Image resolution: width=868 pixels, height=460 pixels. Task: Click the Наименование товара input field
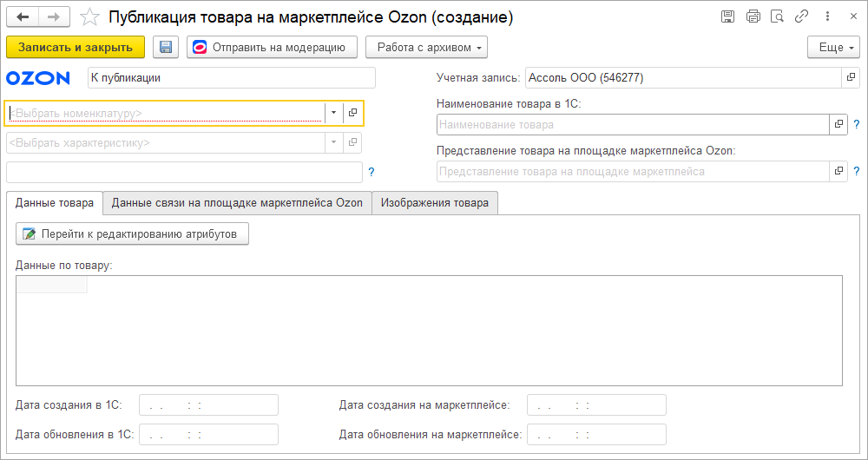coord(633,125)
